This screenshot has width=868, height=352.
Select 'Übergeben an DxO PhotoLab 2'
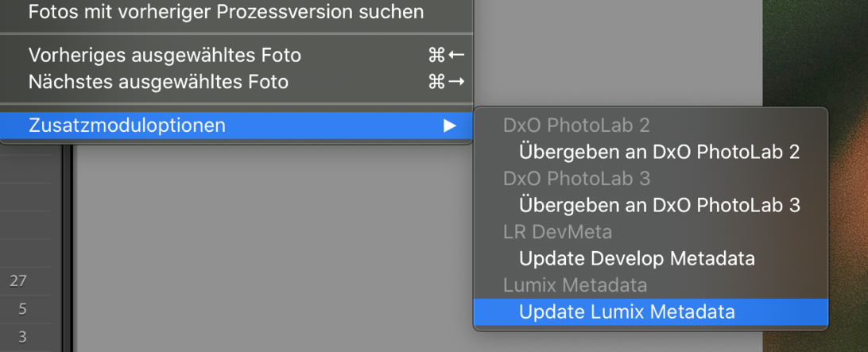click(x=659, y=152)
